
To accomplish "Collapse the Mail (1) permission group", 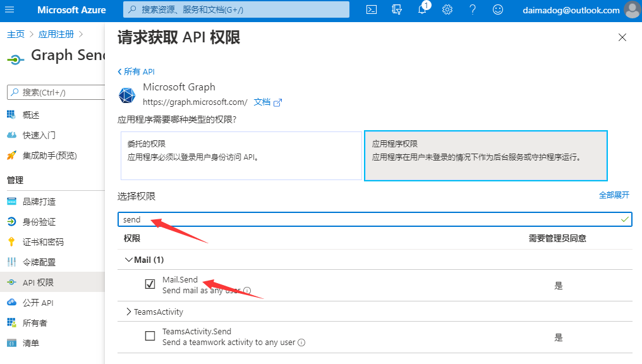I will click(128, 260).
